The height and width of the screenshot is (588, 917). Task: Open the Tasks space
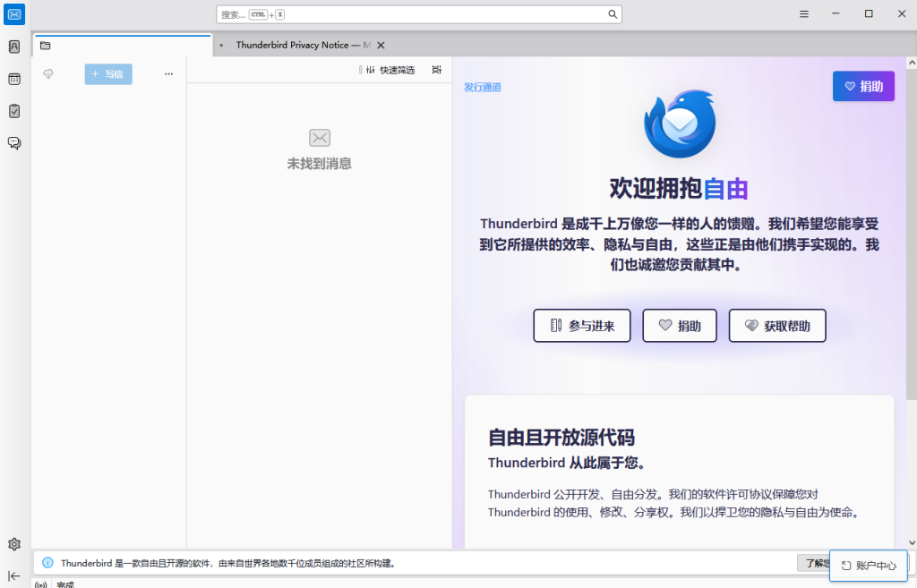click(x=14, y=111)
